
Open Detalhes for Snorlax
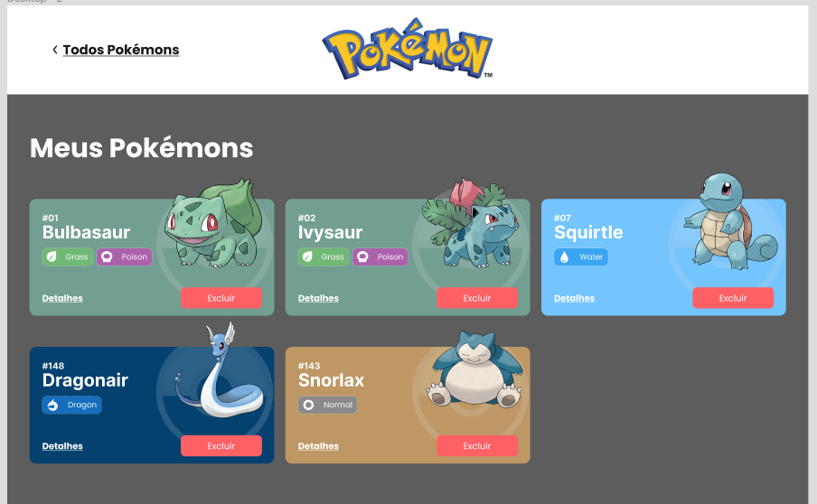318,445
